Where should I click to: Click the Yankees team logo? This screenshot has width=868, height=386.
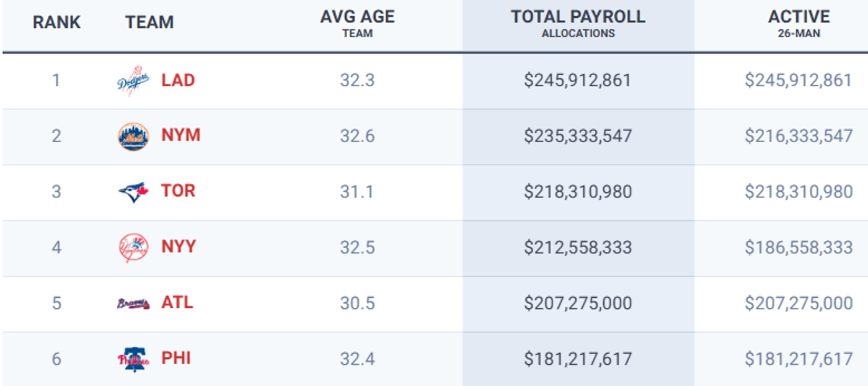133,248
